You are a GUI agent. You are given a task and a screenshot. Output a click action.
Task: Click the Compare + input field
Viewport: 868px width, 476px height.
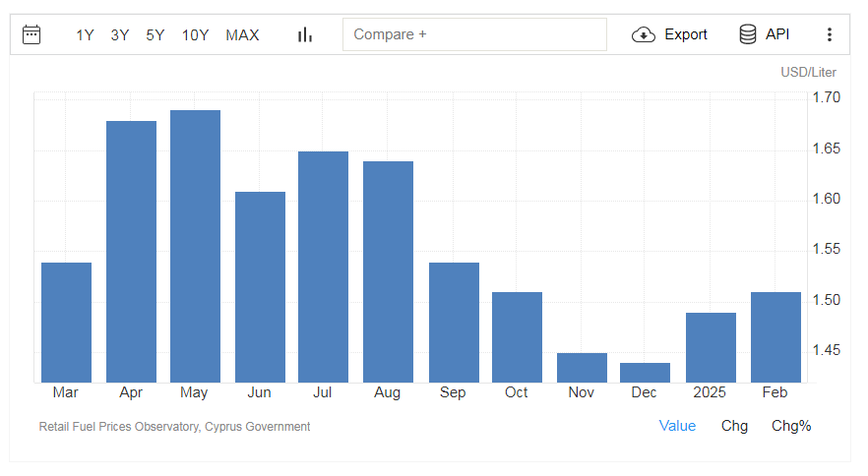coord(474,34)
